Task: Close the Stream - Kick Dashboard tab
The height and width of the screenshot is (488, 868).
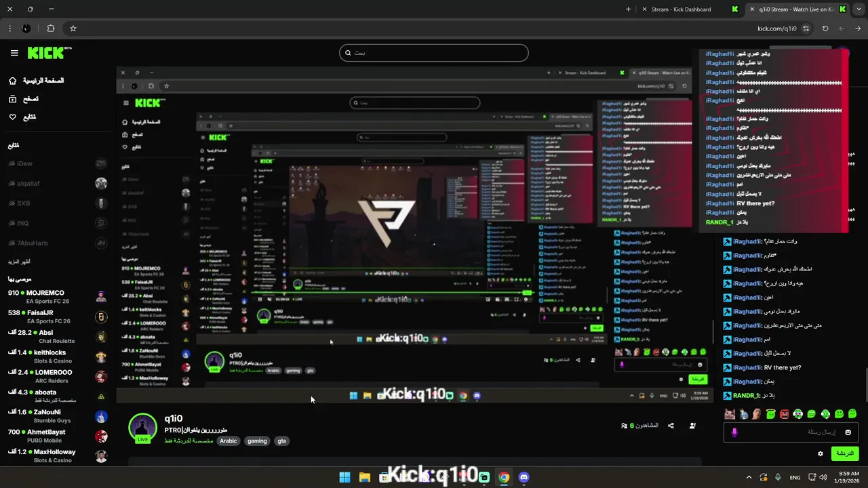Action: [x=645, y=9]
